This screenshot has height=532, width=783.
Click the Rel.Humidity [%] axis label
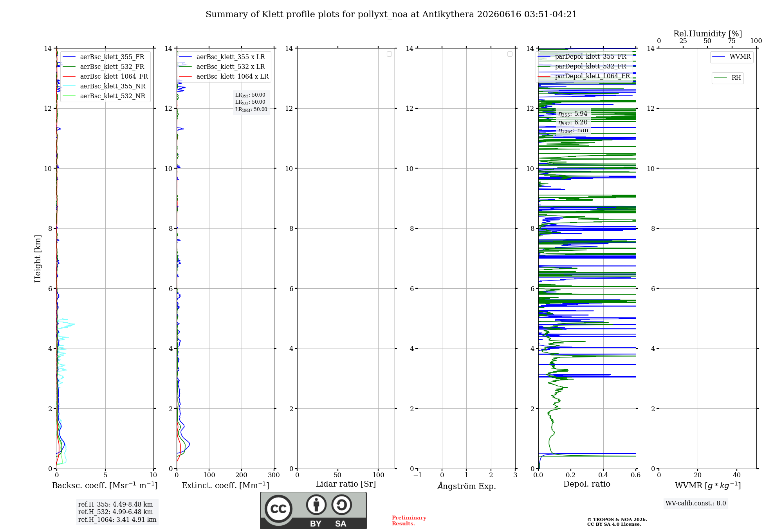[707, 34]
